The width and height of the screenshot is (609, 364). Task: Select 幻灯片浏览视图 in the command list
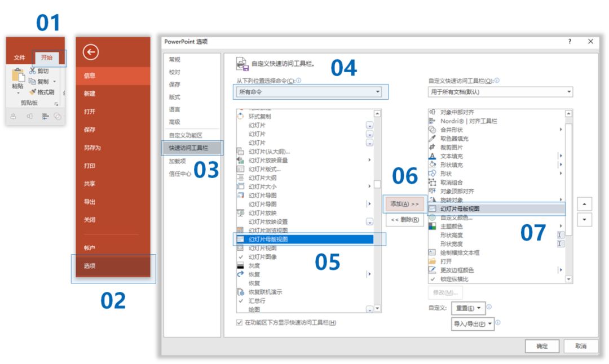(305, 230)
